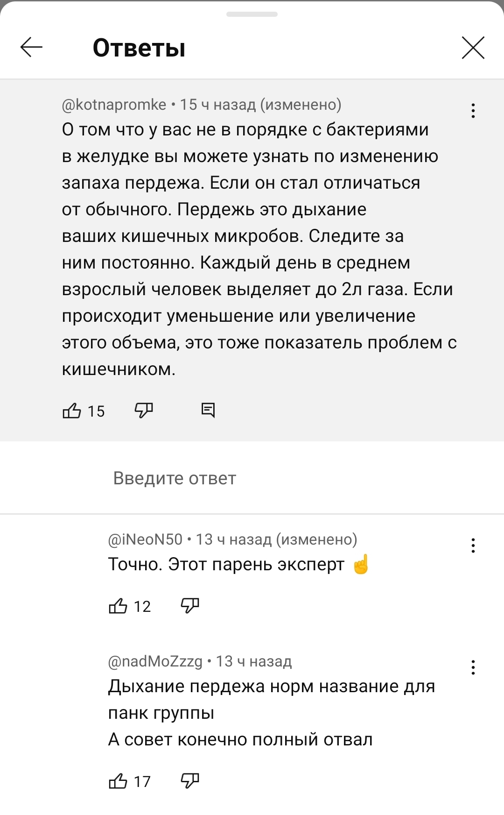Screen dimensions: 504x815
Task: Open the @kotnapromke channel username
Action: click(114, 105)
